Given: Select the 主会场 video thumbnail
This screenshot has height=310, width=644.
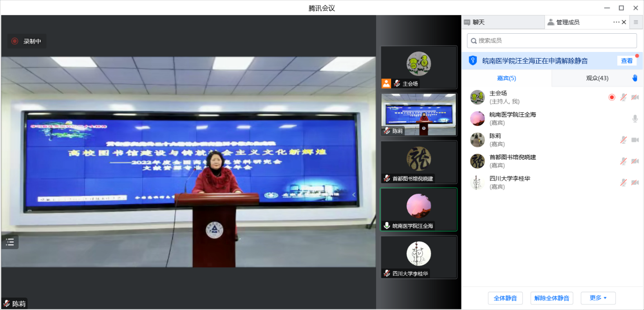Looking at the screenshot, I should pyautogui.click(x=419, y=67).
